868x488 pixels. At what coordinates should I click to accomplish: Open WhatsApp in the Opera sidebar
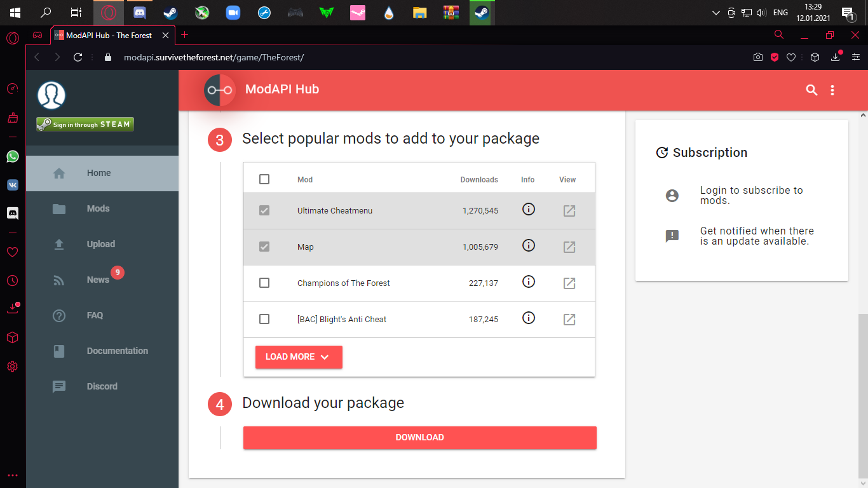13,156
